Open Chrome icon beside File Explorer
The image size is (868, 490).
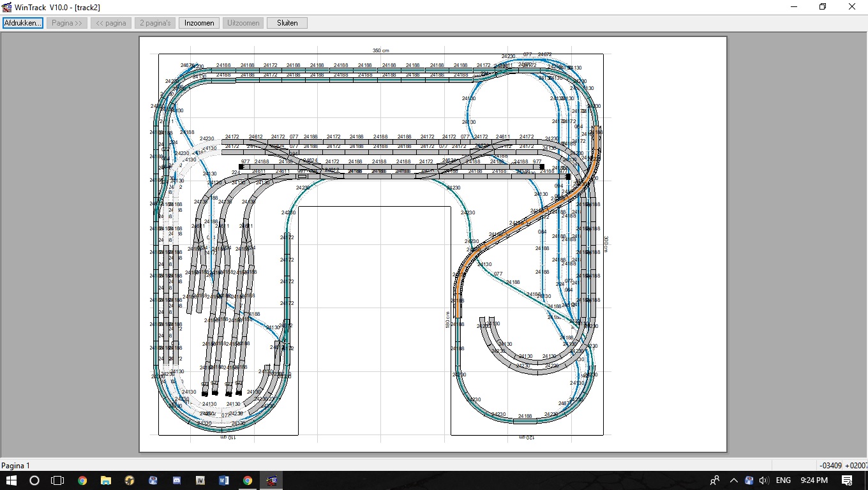[x=82, y=480]
